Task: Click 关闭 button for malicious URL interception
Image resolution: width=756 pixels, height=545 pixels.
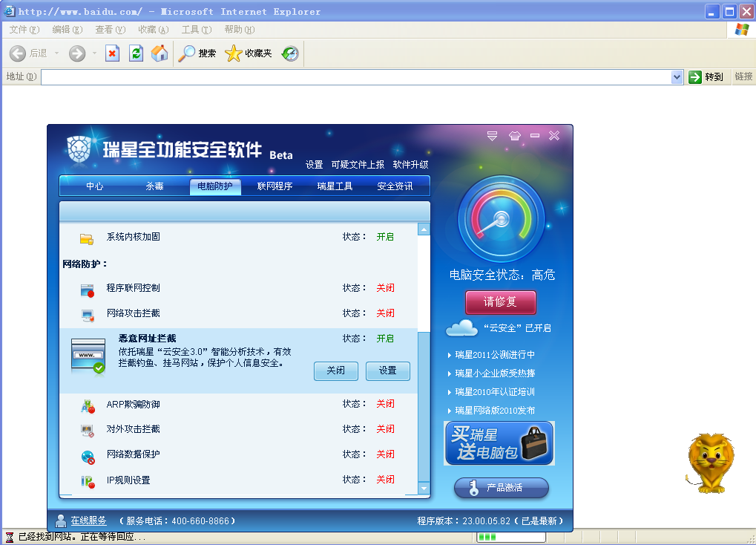Action: 336,371
